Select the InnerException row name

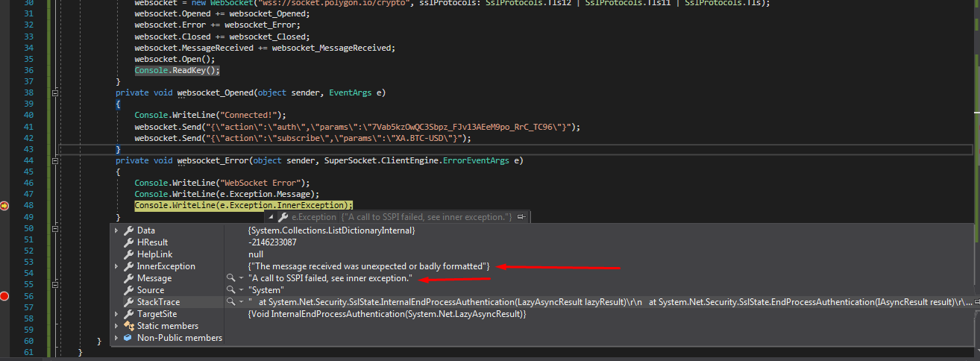click(166, 266)
